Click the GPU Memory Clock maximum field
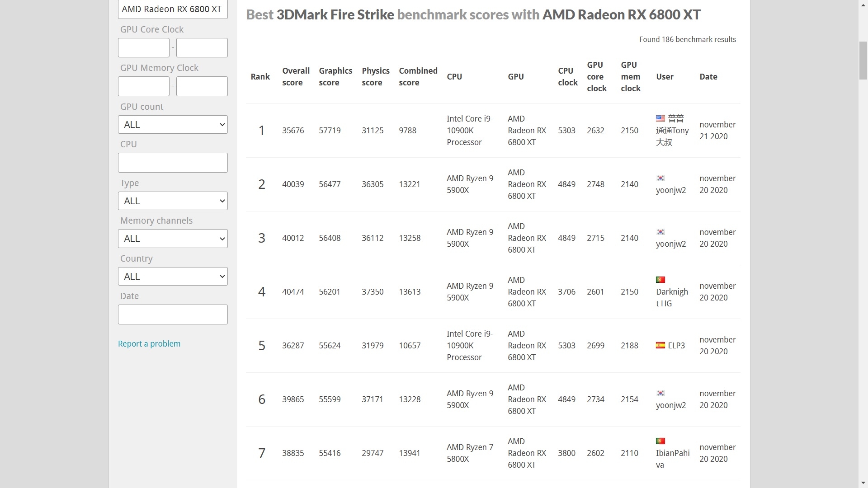This screenshot has height=488, width=868. point(202,86)
